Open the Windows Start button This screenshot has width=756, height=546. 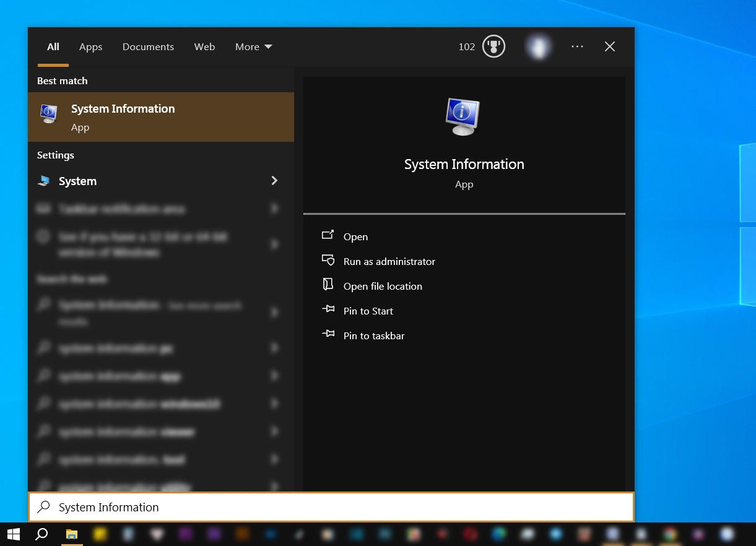(x=13, y=534)
